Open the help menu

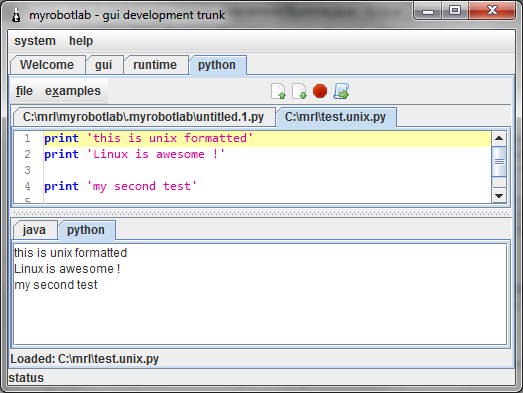tap(81, 41)
